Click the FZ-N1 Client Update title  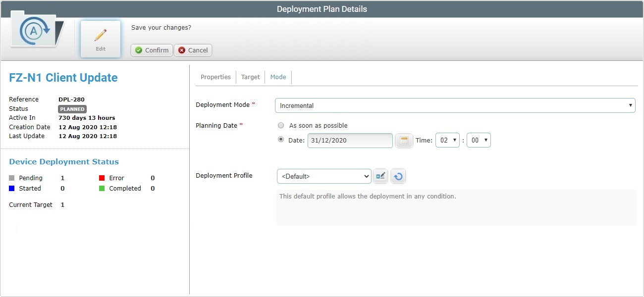point(63,77)
